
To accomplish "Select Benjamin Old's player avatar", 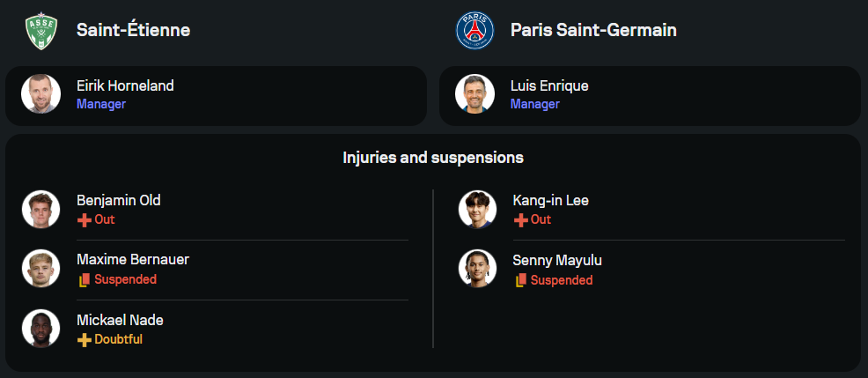I will click(x=40, y=209).
